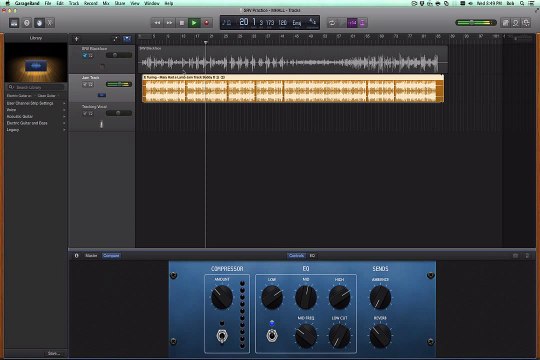Click the Compare button in Smart Controls
Image resolution: width=540 pixels, height=360 pixels.
pyautogui.click(x=111, y=256)
